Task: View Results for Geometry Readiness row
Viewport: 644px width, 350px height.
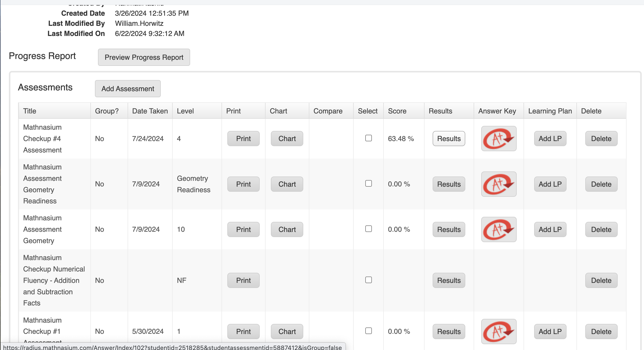Action: click(449, 184)
